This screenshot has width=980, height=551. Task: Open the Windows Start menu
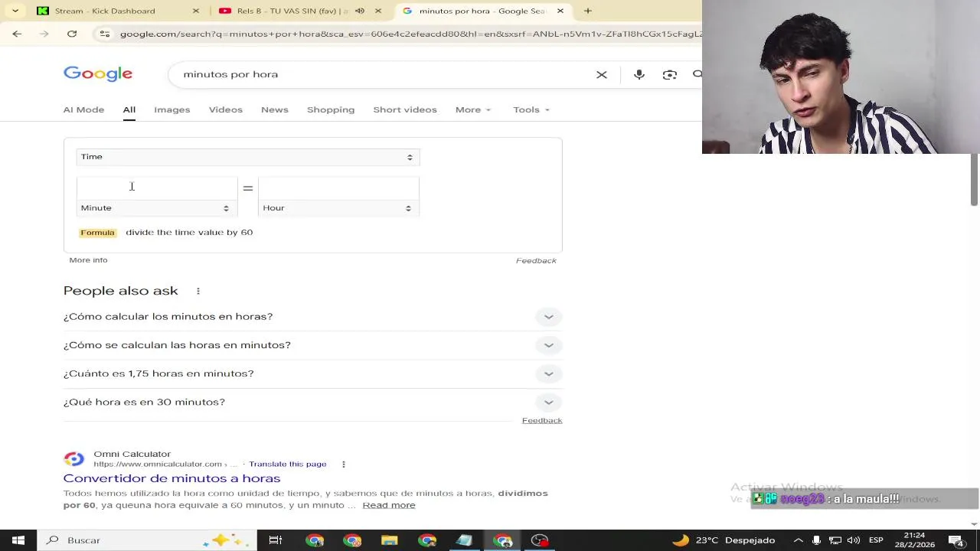[x=18, y=540]
